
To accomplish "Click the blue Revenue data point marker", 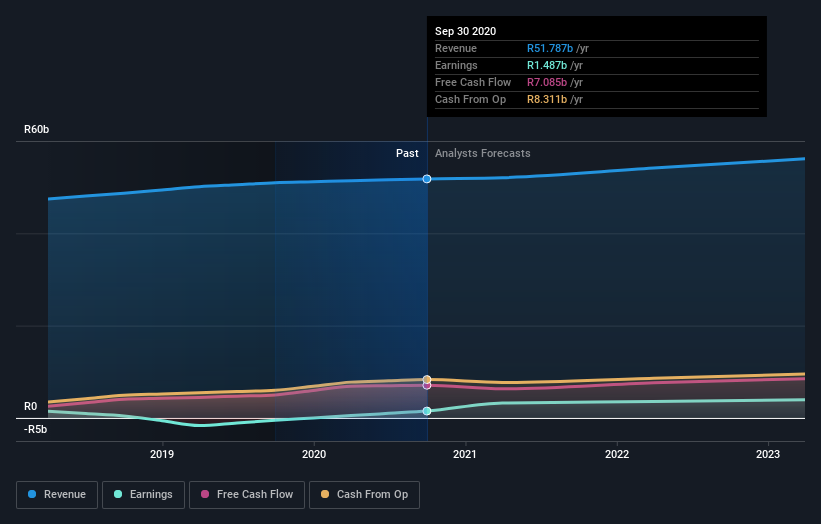I will tap(427, 179).
